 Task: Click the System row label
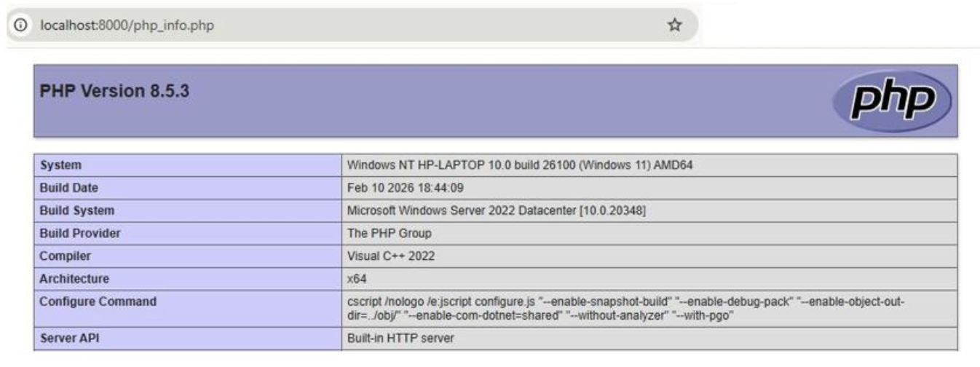click(61, 165)
